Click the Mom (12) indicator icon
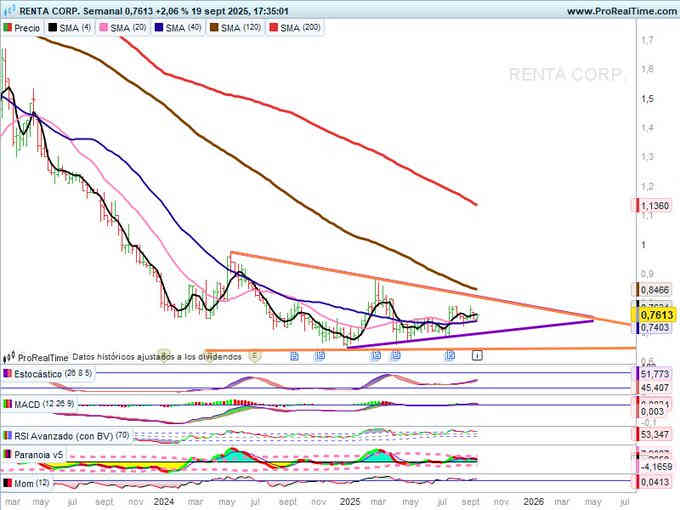 (x=8, y=483)
